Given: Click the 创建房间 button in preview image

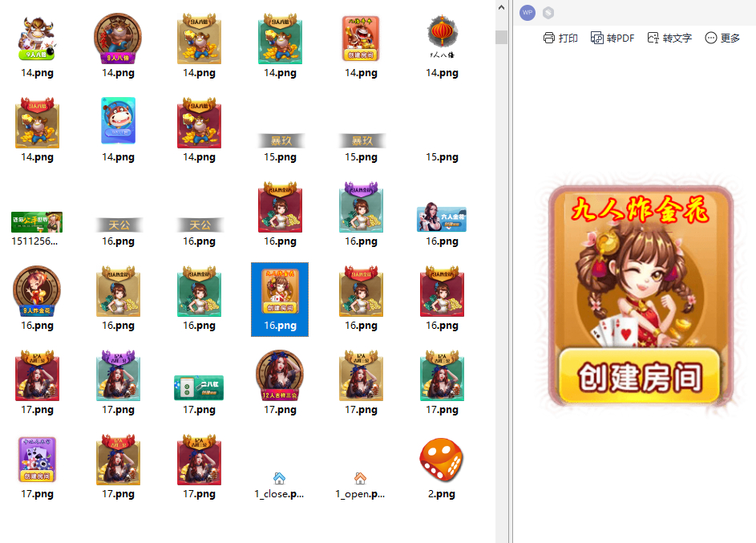Looking at the screenshot, I should [639, 376].
